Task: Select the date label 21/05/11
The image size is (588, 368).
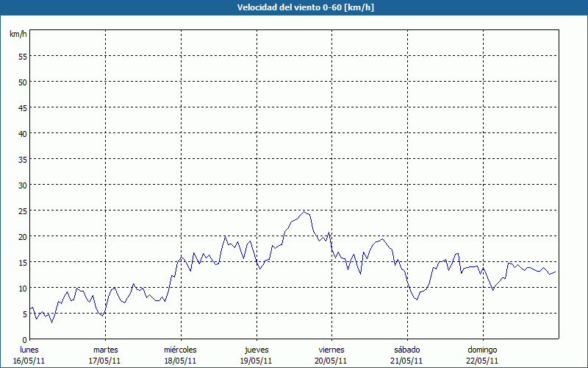Action: point(406,361)
